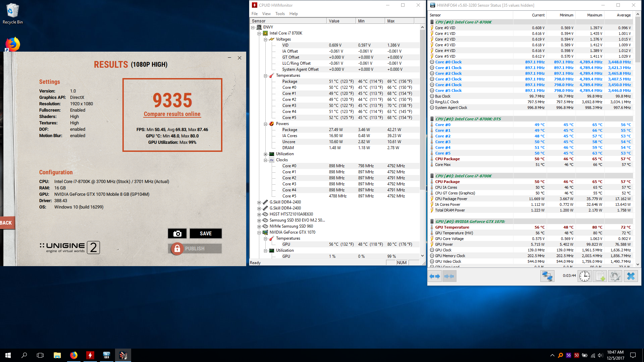Open the View menu in HWMonitor

pos(266,14)
